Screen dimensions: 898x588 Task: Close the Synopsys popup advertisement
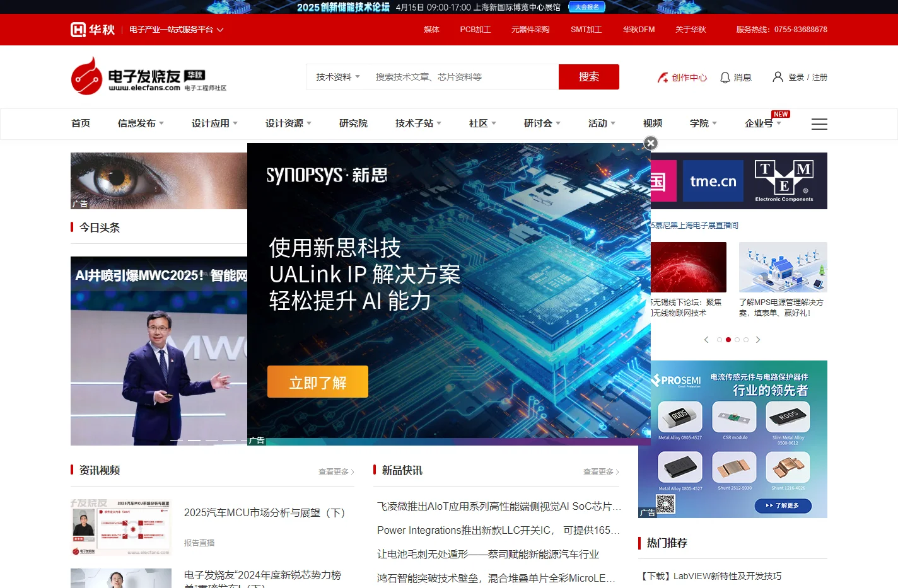click(651, 143)
